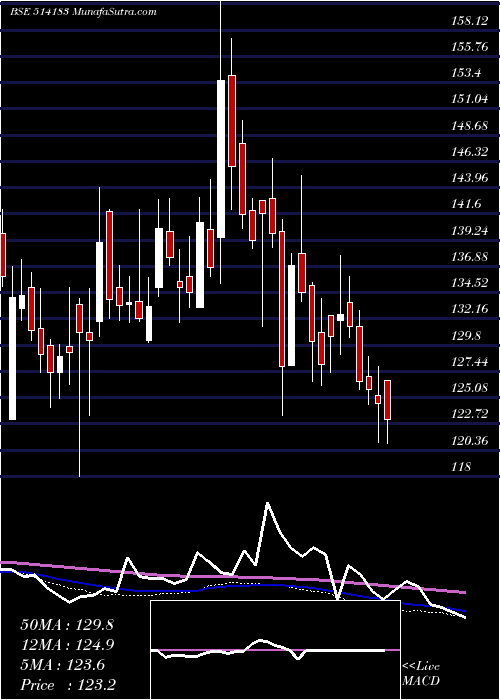The height and width of the screenshot is (700, 500).
Task: Select the 139.24 price label
Action: click(470, 230)
